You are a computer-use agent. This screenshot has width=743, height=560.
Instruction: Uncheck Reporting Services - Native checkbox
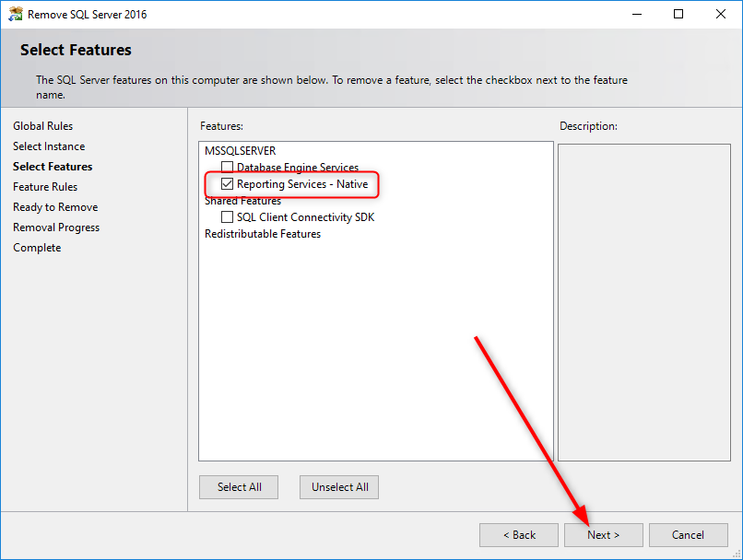point(227,183)
